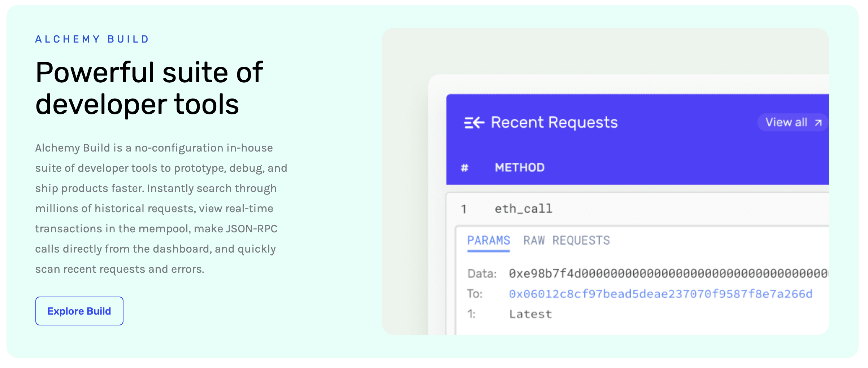Click the Data hex value 0xe98b7f4d
868x368 pixels.
668,274
